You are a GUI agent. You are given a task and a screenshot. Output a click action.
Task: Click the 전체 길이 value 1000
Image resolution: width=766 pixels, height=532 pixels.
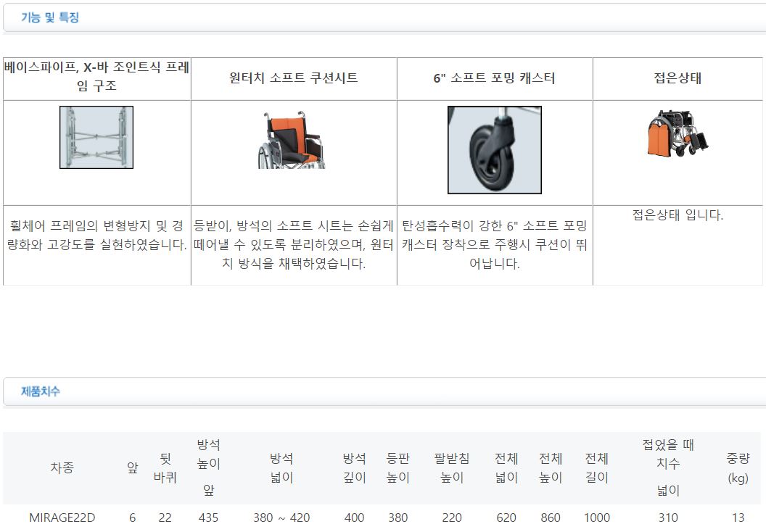click(596, 518)
